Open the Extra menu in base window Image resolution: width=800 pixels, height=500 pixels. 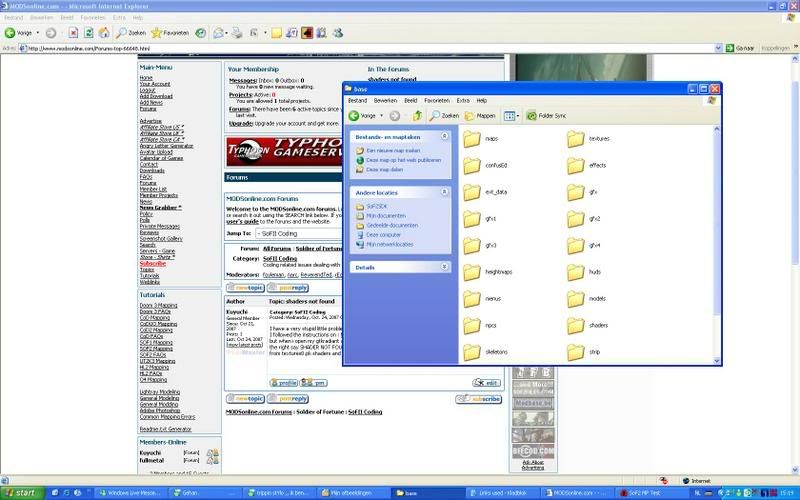point(463,101)
